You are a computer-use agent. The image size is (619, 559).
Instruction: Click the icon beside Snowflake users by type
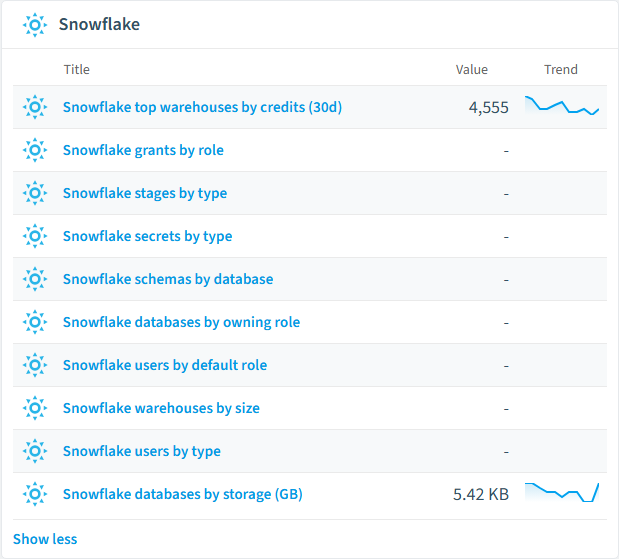click(35, 451)
